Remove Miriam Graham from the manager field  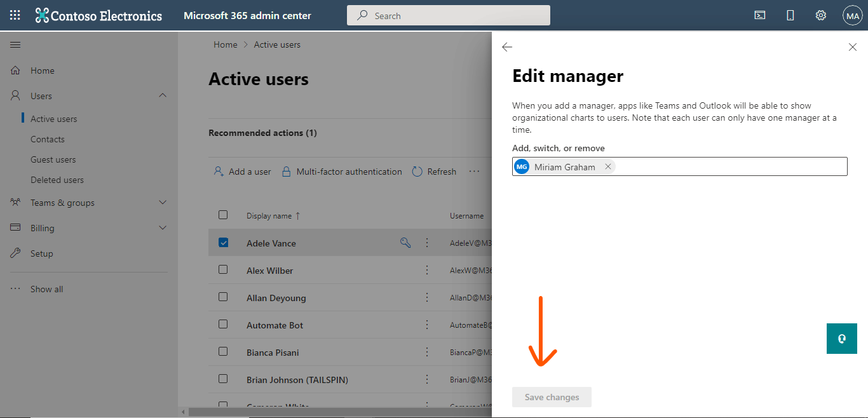click(608, 166)
